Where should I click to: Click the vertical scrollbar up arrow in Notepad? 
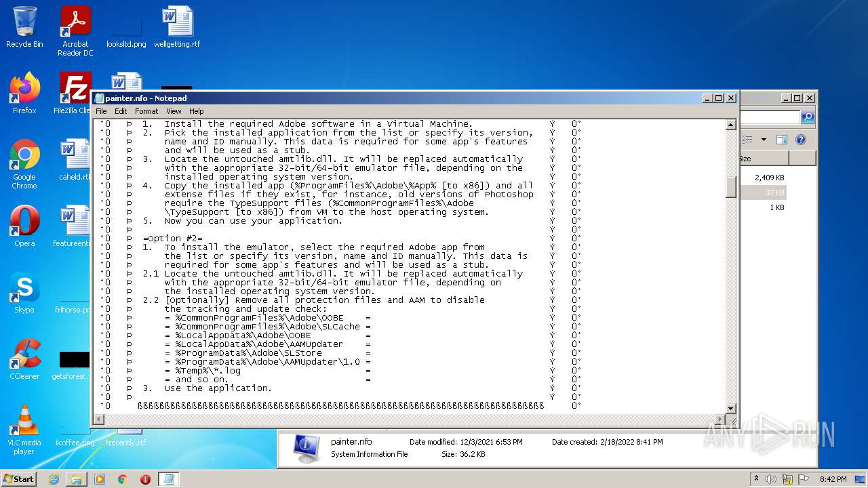[731, 125]
